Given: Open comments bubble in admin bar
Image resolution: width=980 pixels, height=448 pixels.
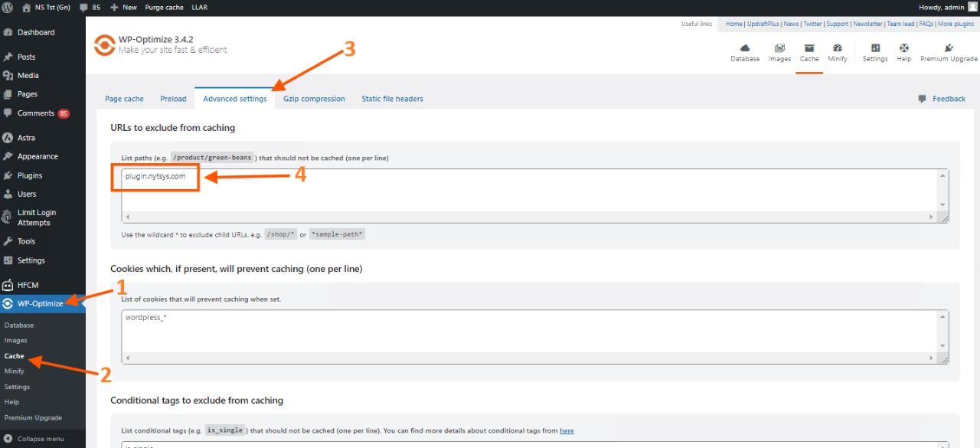Looking at the screenshot, I should [x=83, y=7].
